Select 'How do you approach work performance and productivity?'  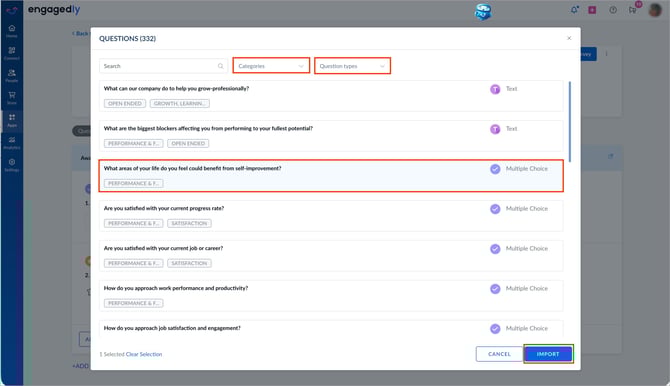[x=331, y=296]
